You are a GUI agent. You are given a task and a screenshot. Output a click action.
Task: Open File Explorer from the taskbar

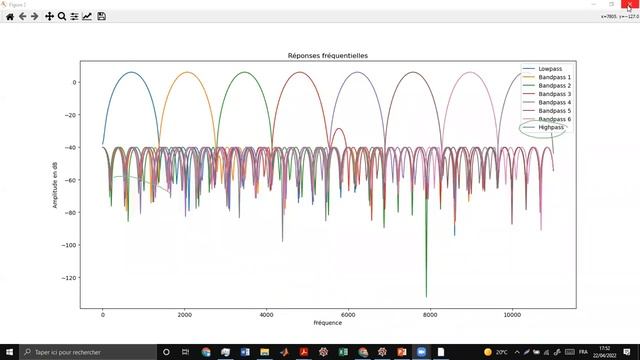[264, 352]
